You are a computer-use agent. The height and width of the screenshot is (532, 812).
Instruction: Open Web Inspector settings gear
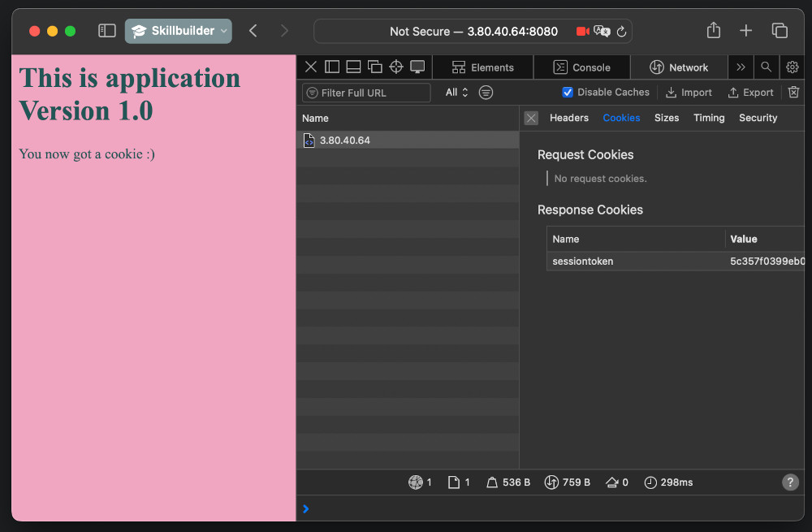pos(793,67)
